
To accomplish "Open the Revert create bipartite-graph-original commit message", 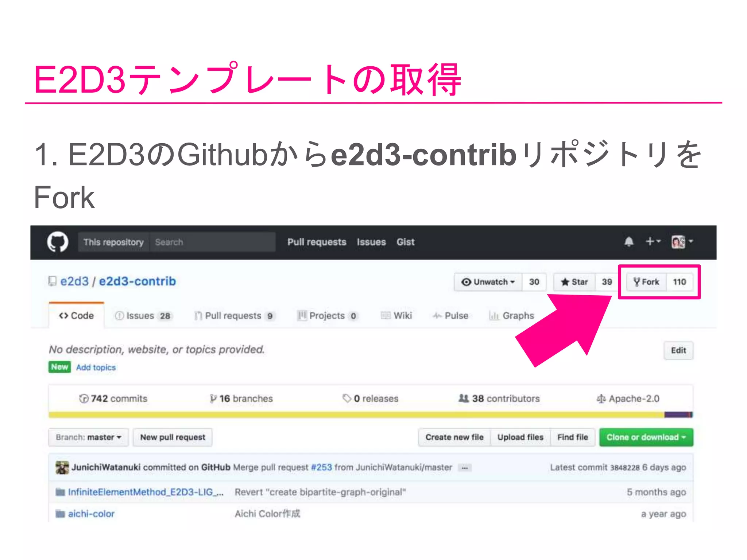I will [320, 492].
